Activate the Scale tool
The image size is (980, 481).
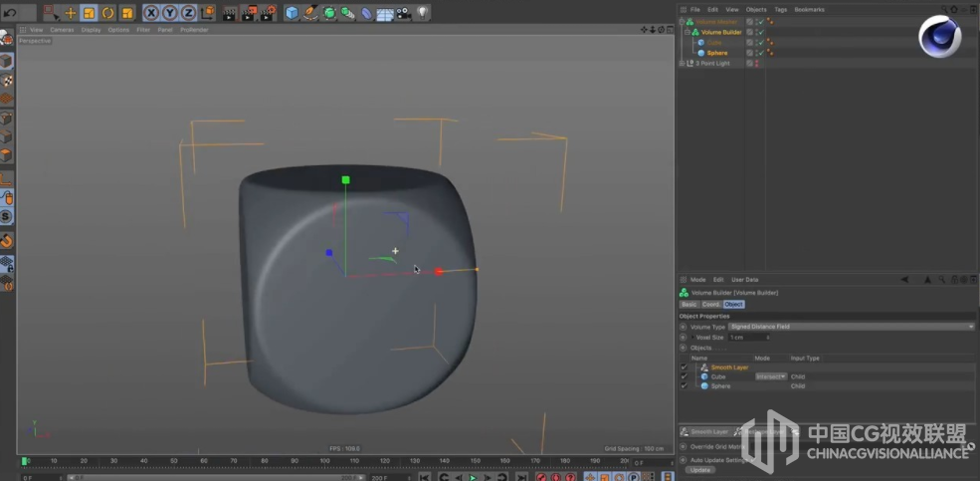(89, 13)
